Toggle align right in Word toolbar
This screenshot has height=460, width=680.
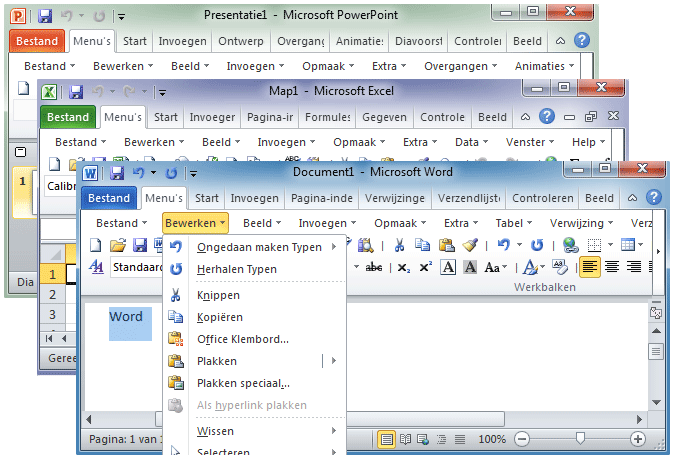634,267
